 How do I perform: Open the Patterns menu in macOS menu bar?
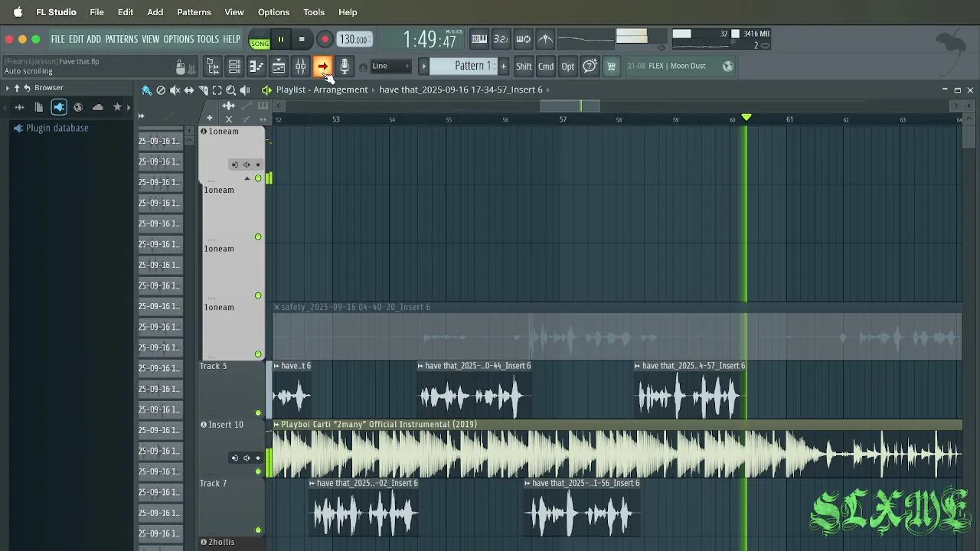(x=194, y=12)
